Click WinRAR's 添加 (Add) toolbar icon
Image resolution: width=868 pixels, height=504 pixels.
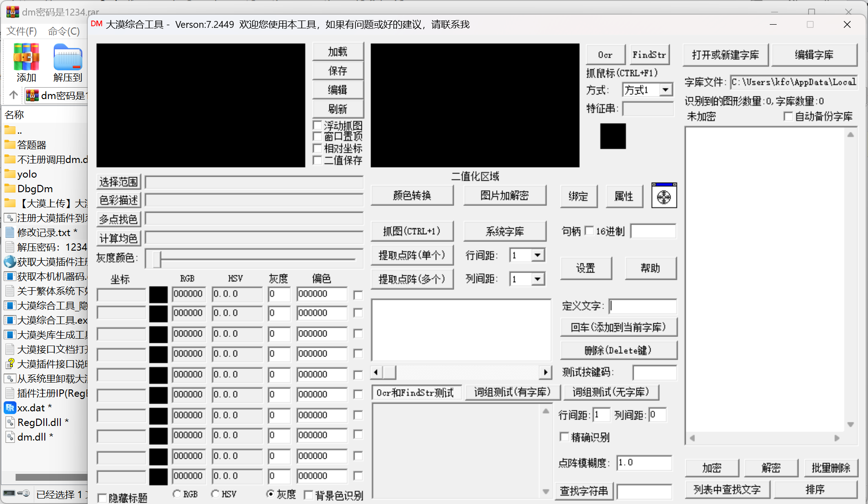click(x=26, y=58)
